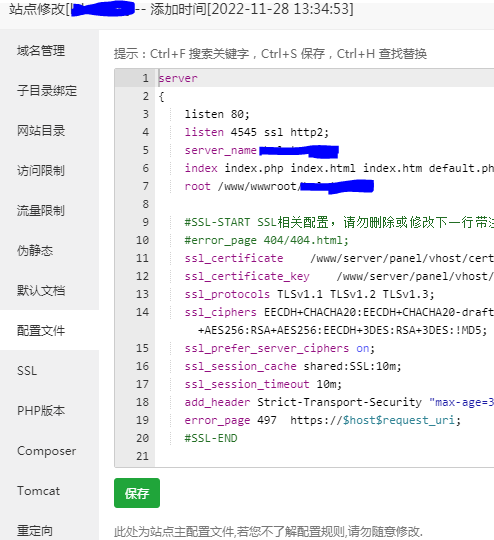Open the 访问限制 tab

coord(41,170)
